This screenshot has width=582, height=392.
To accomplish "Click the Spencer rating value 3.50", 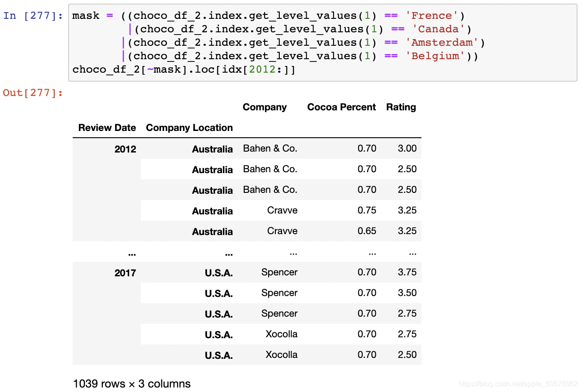I will (407, 293).
